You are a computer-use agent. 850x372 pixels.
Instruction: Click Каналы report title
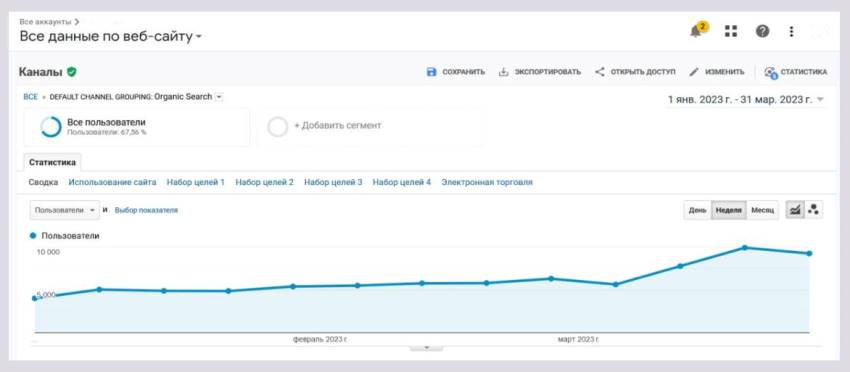tap(41, 72)
